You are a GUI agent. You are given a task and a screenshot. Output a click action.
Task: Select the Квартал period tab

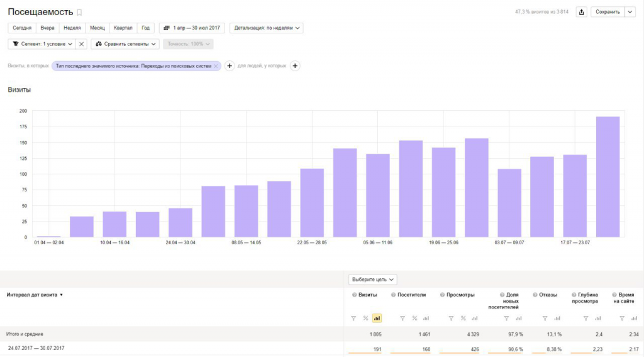tap(123, 28)
